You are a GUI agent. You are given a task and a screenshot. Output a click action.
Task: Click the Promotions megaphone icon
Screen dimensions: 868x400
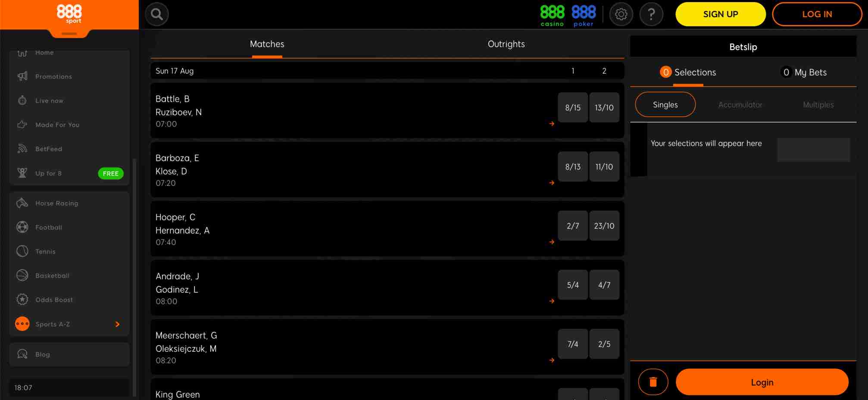pyautogui.click(x=22, y=76)
